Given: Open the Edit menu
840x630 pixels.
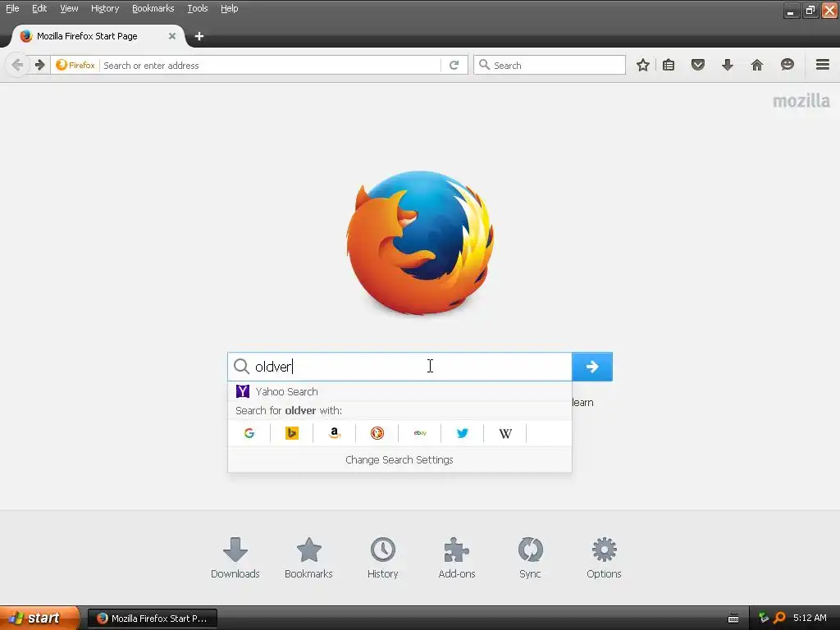Looking at the screenshot, I should pyautogui.click(x=39, y=8).
